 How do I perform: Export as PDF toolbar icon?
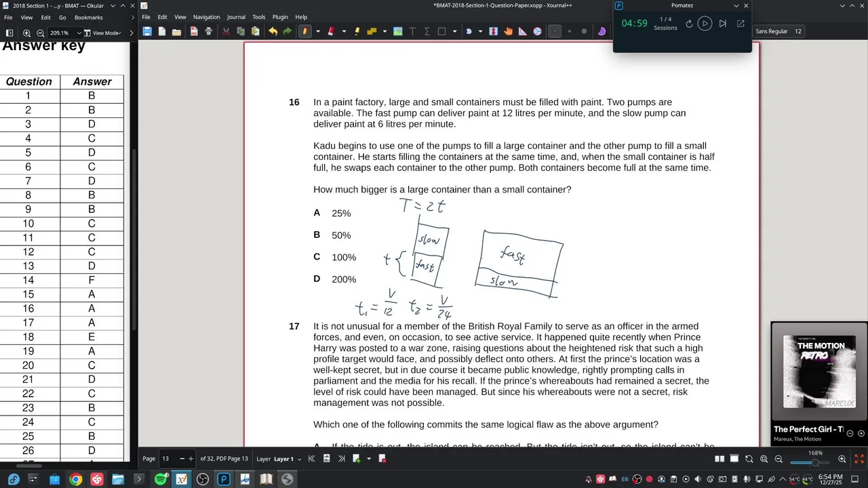point(194,31)
